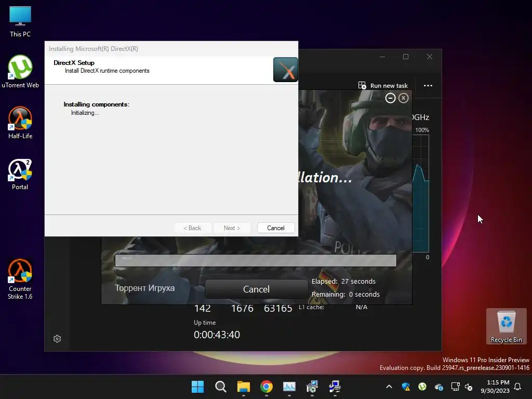Click the "Elapsed: 27 seconds" text

[x=344, y=281]
